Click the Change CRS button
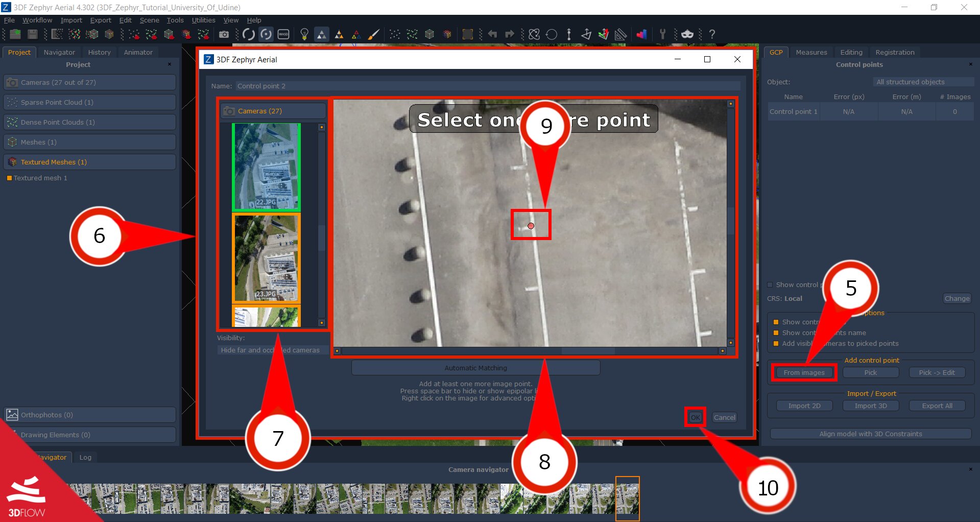Screen dimensions: 980x522 [957, 298]
